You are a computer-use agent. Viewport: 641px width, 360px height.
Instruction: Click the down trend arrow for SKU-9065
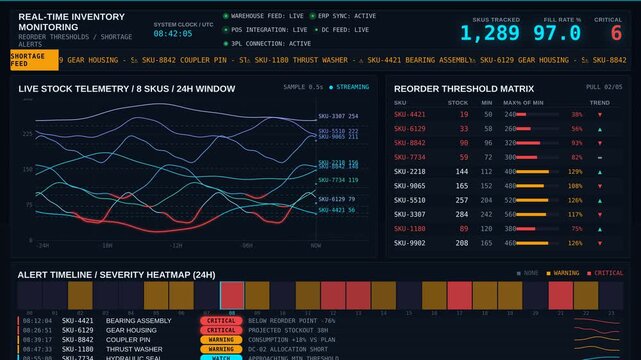[x=600, y=186]
